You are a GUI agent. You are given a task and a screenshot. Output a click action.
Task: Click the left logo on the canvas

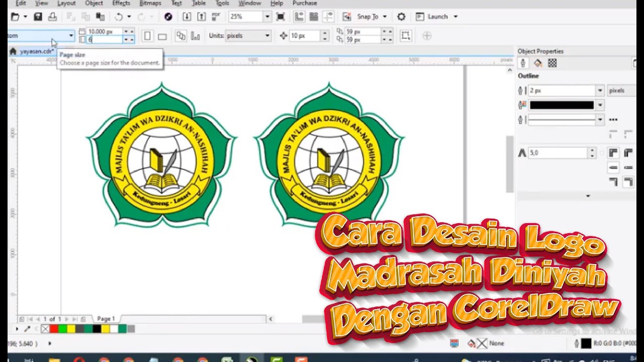coord(162,155)
